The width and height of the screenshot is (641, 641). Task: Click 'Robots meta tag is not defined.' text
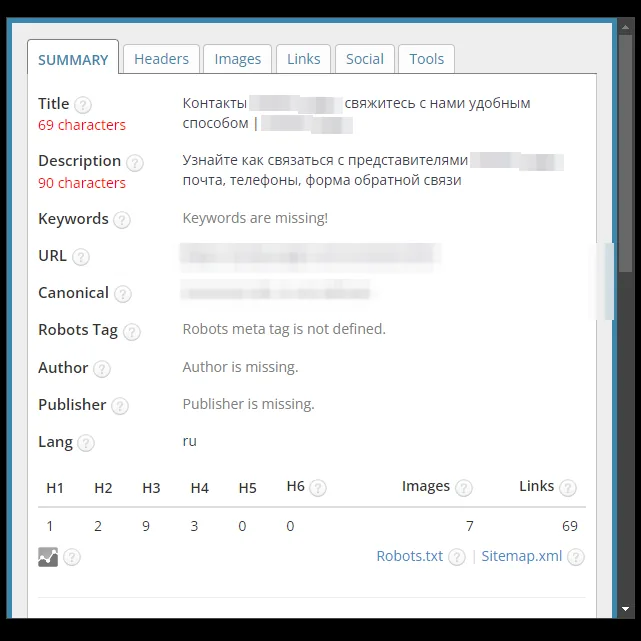click(284, 329)
